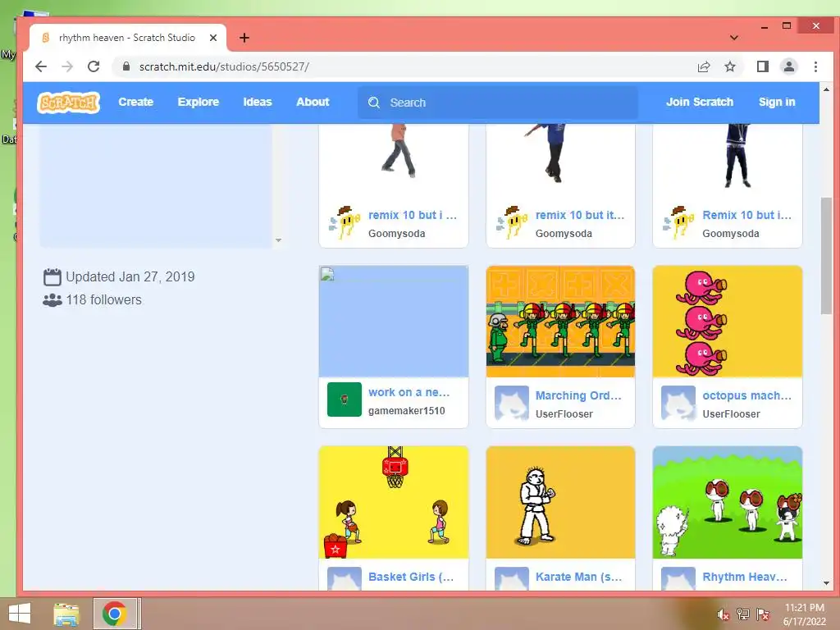Click page scrollbar up arrow
This screenshot has width=840, height=630.
click(x=826, y=89)
